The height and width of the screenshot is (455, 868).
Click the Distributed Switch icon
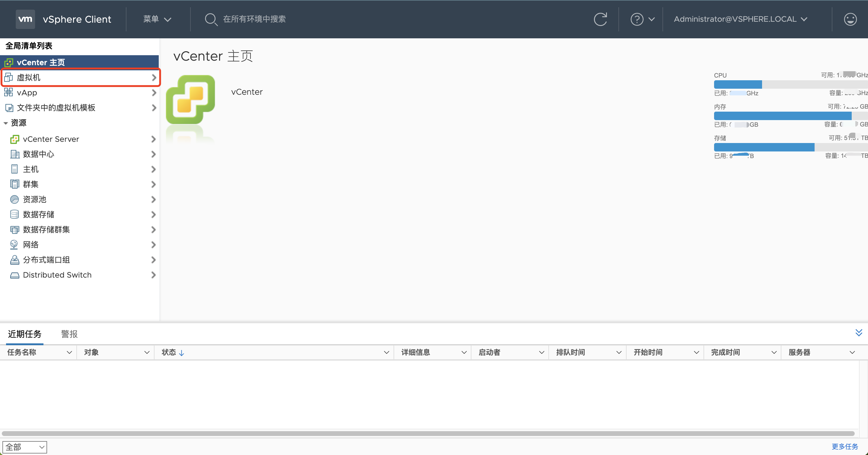14,275
